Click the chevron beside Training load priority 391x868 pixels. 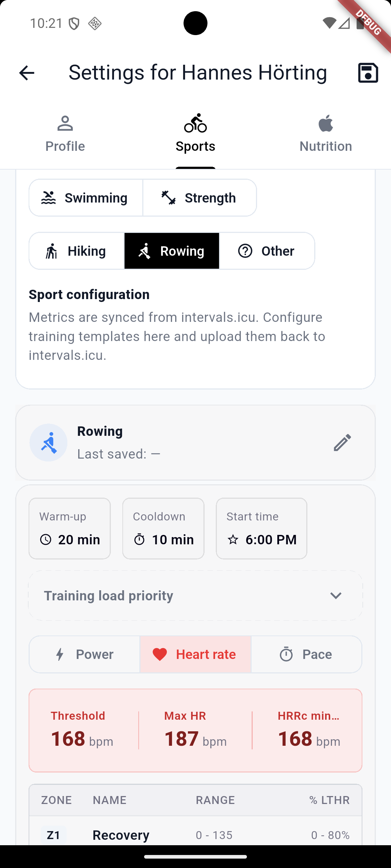pyautogui.click(x=336, y=596)
